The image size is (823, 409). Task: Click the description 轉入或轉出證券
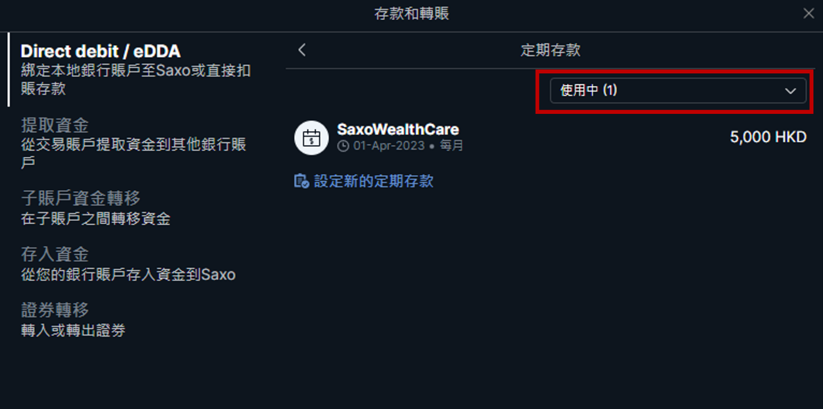pyautogui.click(x=73, y=330)
